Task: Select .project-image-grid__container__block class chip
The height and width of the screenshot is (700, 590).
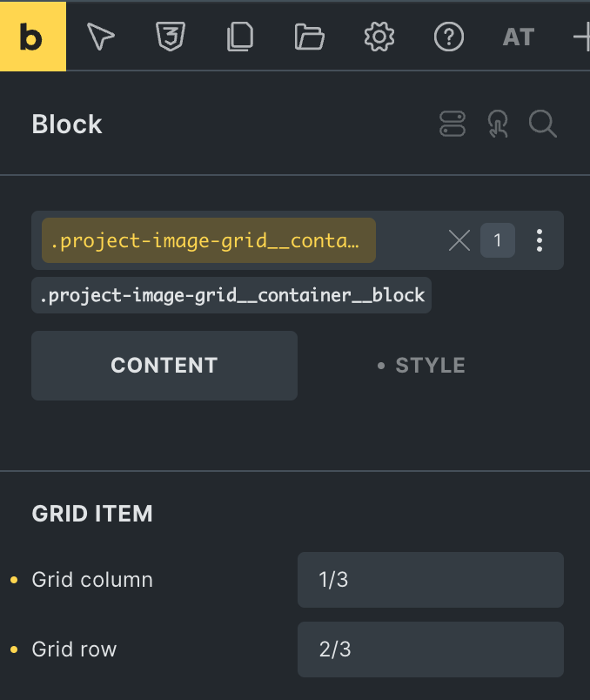Action: click(x=231, y=295)
